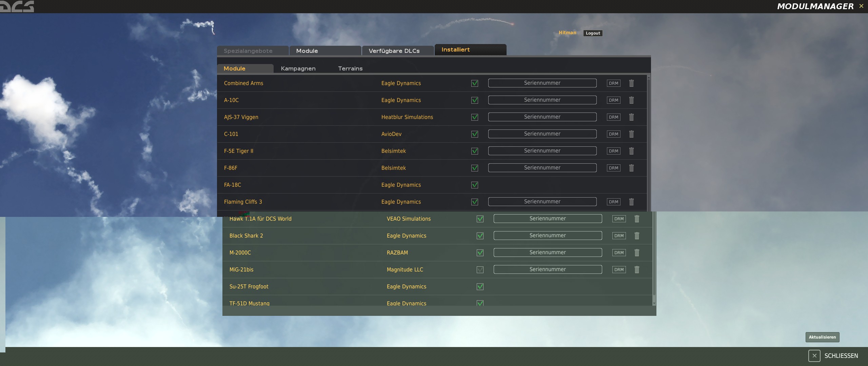
Task: Click trash icon for Black Shark 2
Action: (x=637, y=236)
